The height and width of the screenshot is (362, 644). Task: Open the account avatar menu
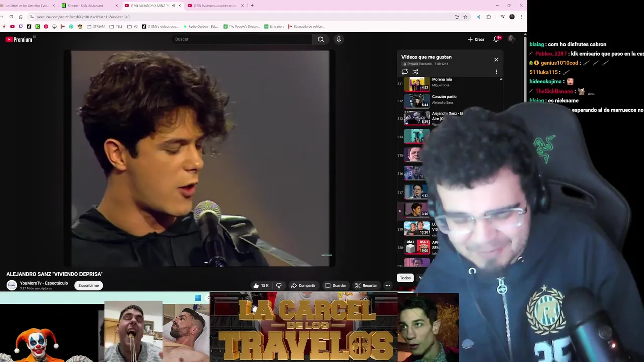pos(511,39)
